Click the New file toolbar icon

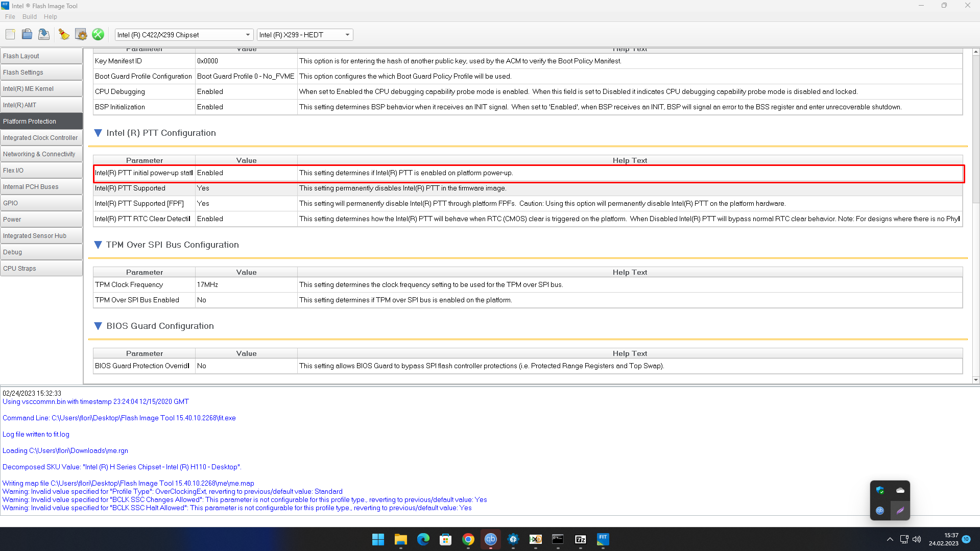tap(10, 35)
